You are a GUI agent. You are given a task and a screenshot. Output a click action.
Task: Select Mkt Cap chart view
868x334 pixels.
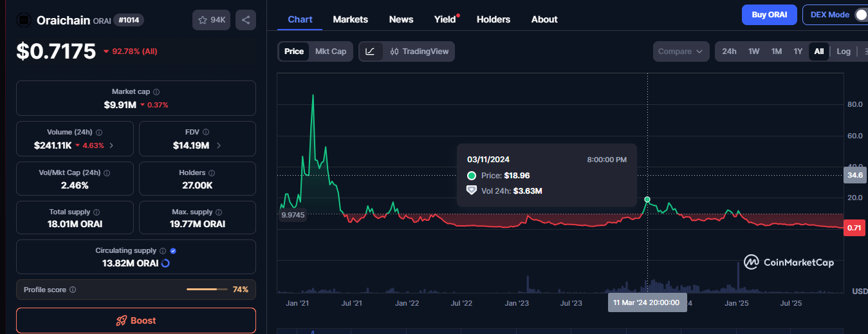pos(331,51)
